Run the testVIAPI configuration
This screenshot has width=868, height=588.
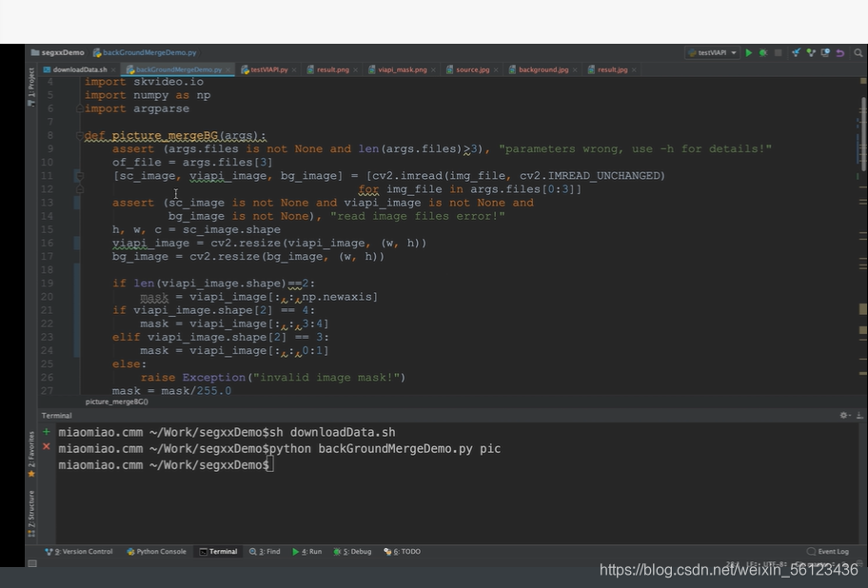pyautogui.click(x=748, y=53)
